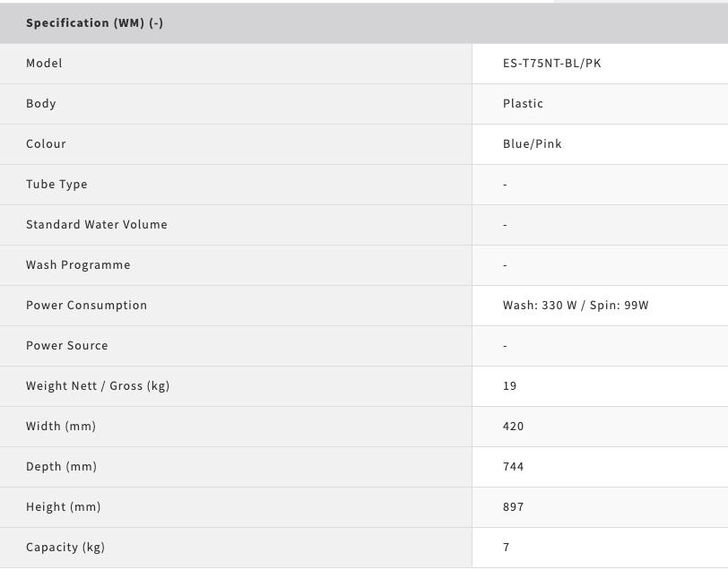The height and width of the screenshot is (570, 728).
Task: Select the Wash Programme label
Action: (x=78, y=265)
